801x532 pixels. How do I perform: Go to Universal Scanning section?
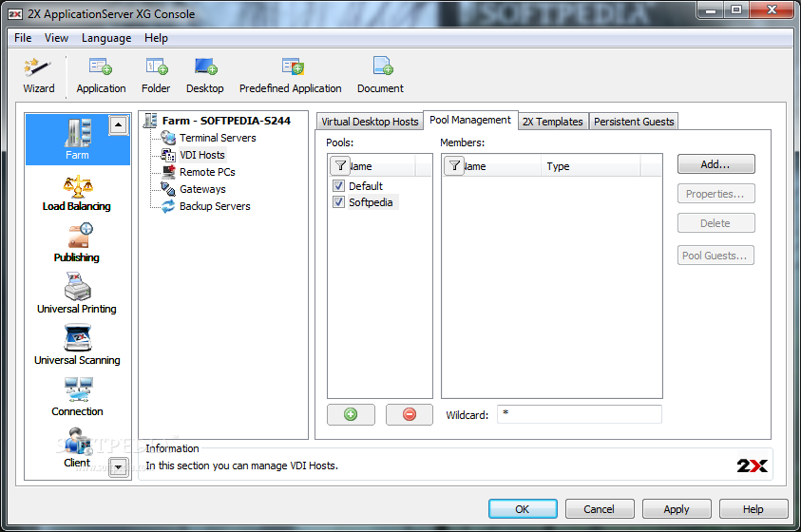pos(77,345)
